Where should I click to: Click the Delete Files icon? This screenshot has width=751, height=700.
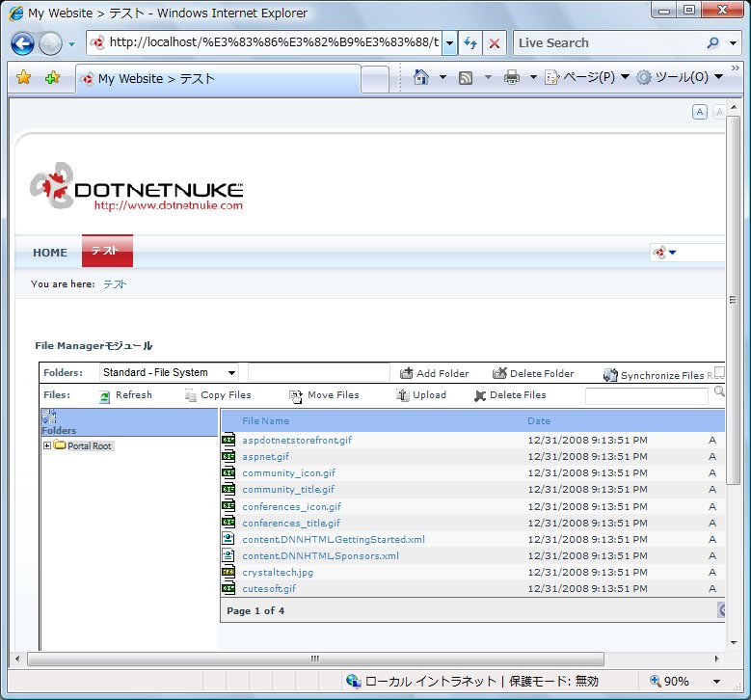pos(480,395)
